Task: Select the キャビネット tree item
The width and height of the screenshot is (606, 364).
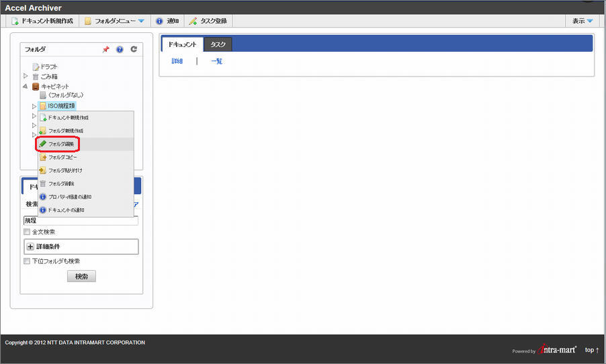Action: 50,86
